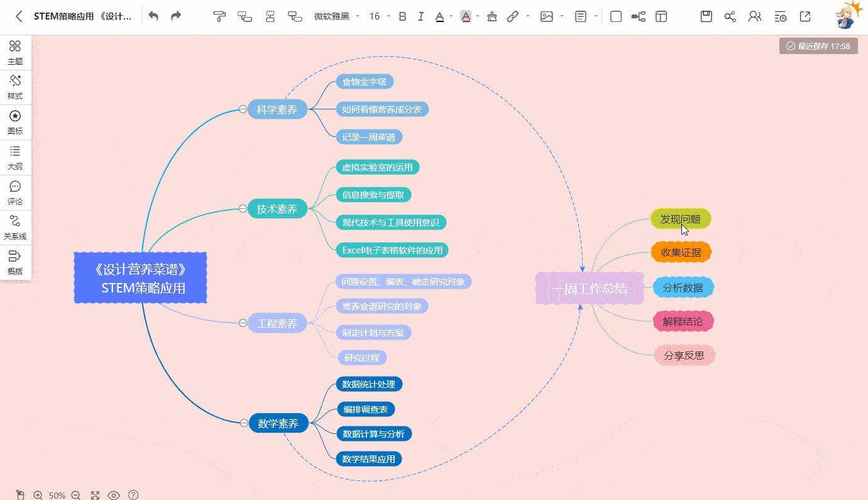The height and width of the screenshot is (500, 868).
Task: Select the 一周工作总结 node
Action: pyautogui.click(x=590, y=289)
